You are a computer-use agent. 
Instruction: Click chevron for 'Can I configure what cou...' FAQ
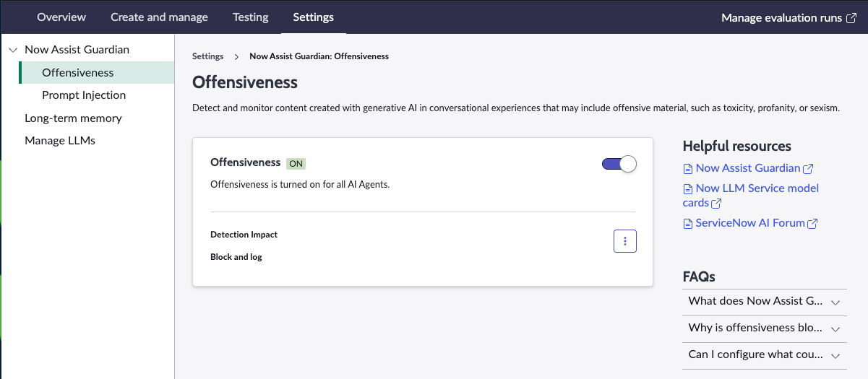(x=835, y=355)
